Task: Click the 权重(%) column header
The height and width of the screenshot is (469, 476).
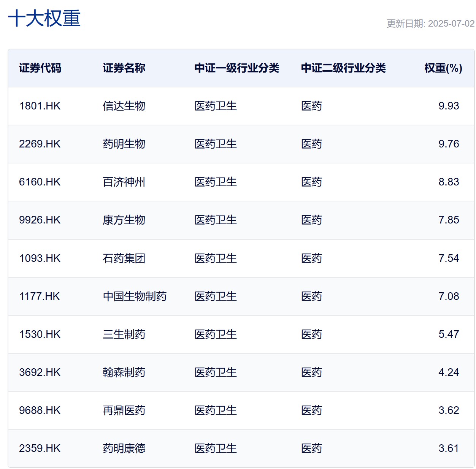Action: tap(443, 68)
